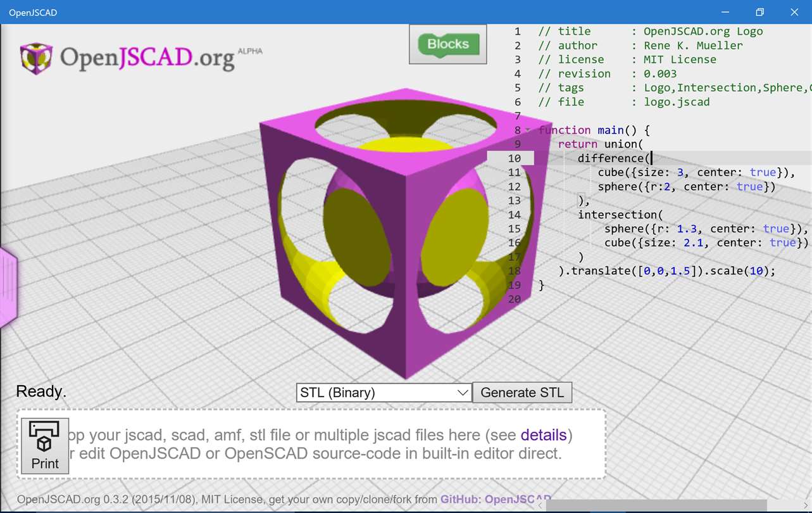Click the code line with 'cube({size: 3'

[696, 172]
